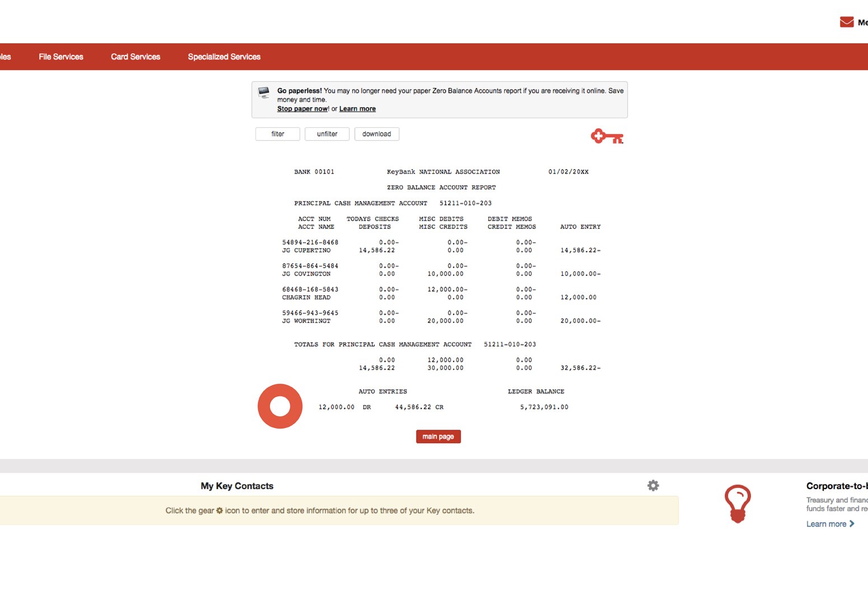
Task: Click the chevron arrow next to Learn more
Action: [x=851, y=524]
